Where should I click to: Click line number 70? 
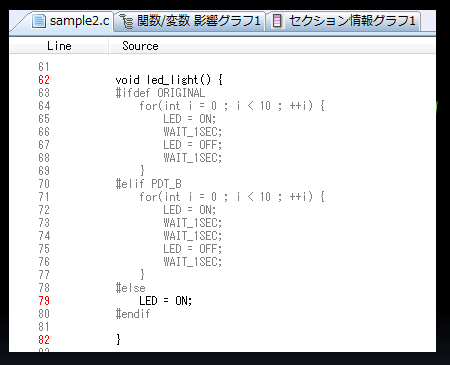(x=44, y=184)
